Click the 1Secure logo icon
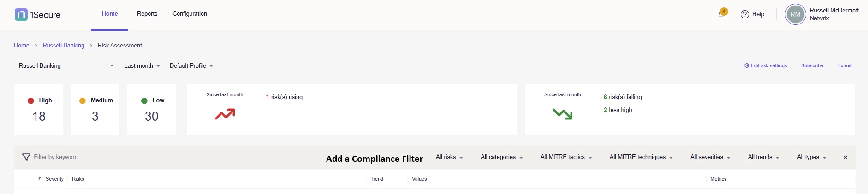868x194 pixels. [21, 15]
